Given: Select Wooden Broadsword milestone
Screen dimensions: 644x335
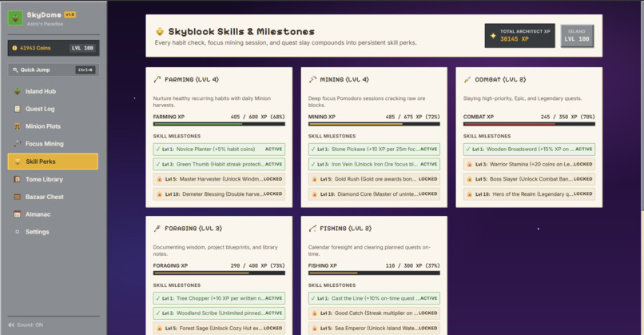Looking at the screenshot, I should pyautogui.click(x=529, y=150).
